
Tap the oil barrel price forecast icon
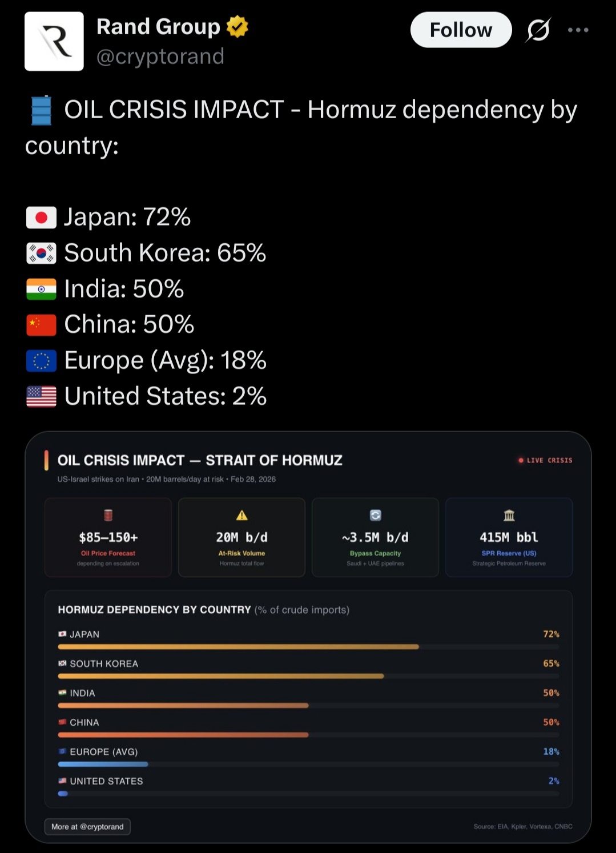[108, 516]
